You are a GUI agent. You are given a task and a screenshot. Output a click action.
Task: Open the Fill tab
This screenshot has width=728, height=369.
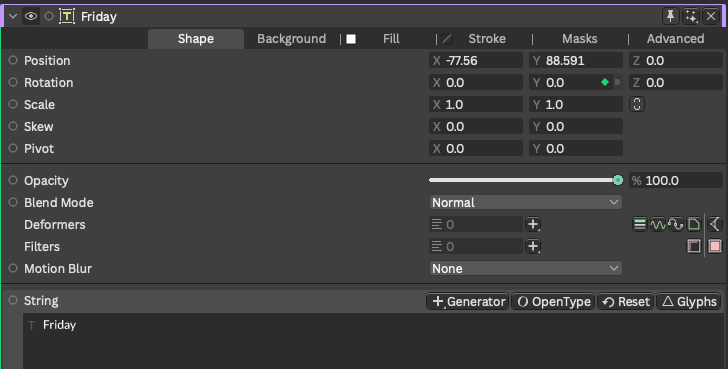[x=391, y=39]
